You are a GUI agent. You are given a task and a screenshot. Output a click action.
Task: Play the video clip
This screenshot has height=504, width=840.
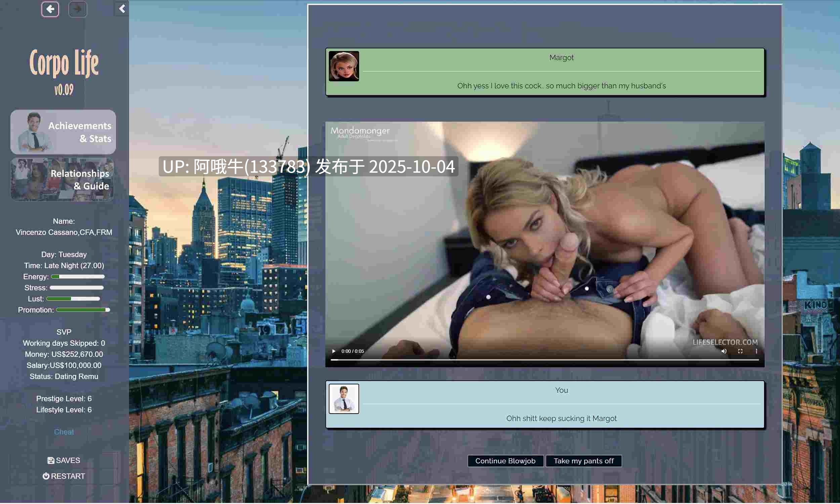pyautogui.click(x=334, y=351)
